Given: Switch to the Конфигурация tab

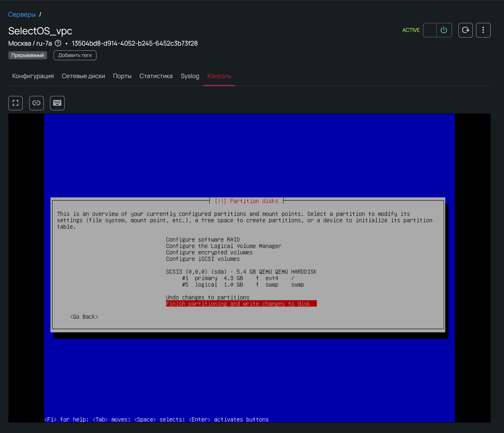Looking at the screenshot, I should coord(33,76).
